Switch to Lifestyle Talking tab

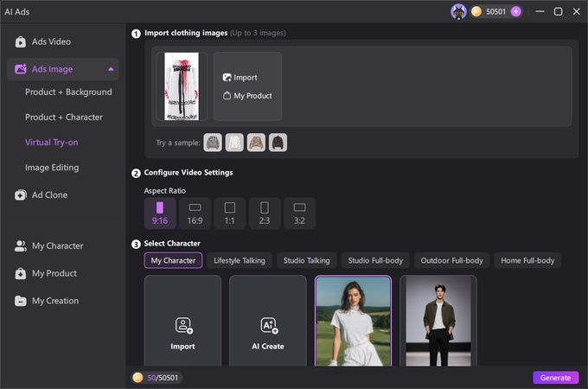[x=240, y=260]
